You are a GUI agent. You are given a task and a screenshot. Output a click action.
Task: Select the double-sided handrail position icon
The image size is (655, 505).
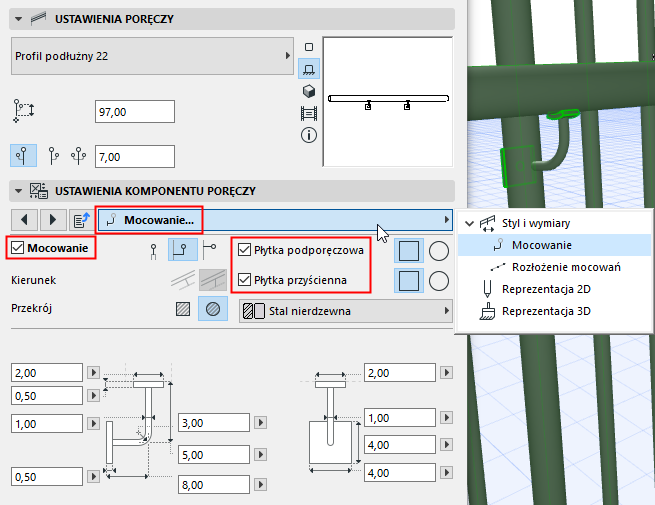tap(79, 155)
